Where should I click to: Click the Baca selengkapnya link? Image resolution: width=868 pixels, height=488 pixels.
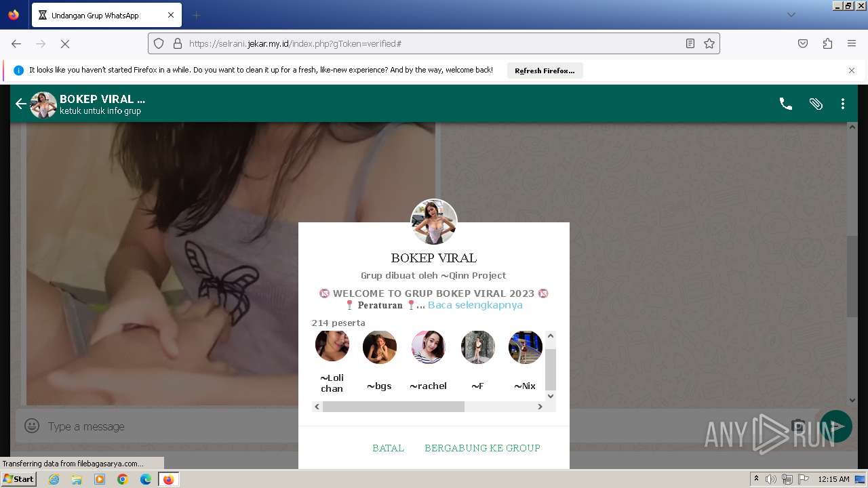click(475, 305)
